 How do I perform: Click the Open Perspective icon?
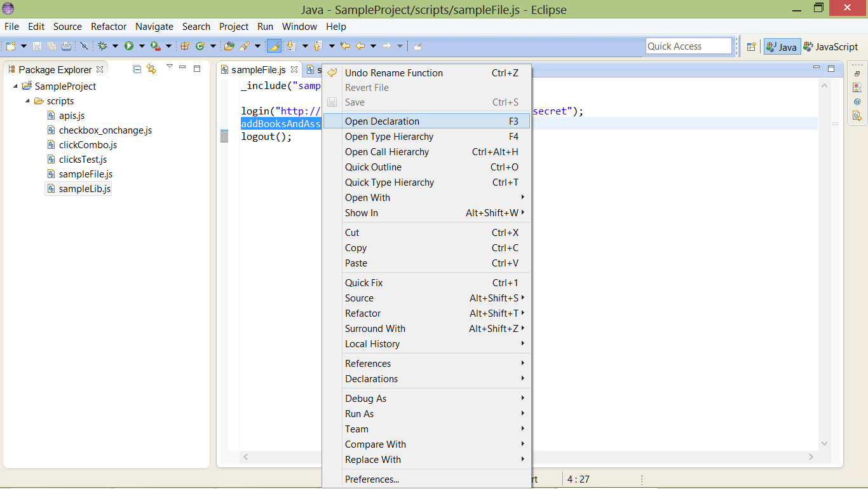pyautogui.click(x=751, y=46)
